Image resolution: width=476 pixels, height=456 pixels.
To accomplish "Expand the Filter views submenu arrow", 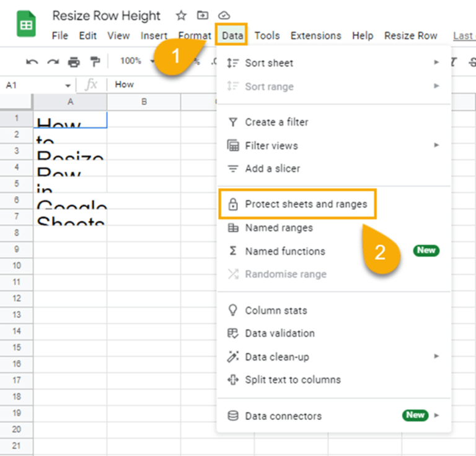I will coord(436,145).
